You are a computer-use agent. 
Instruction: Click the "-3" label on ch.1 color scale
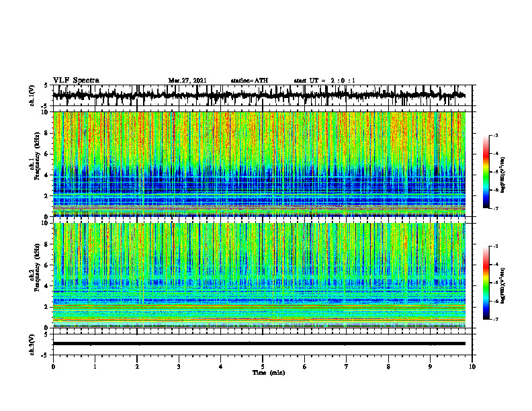496,135
